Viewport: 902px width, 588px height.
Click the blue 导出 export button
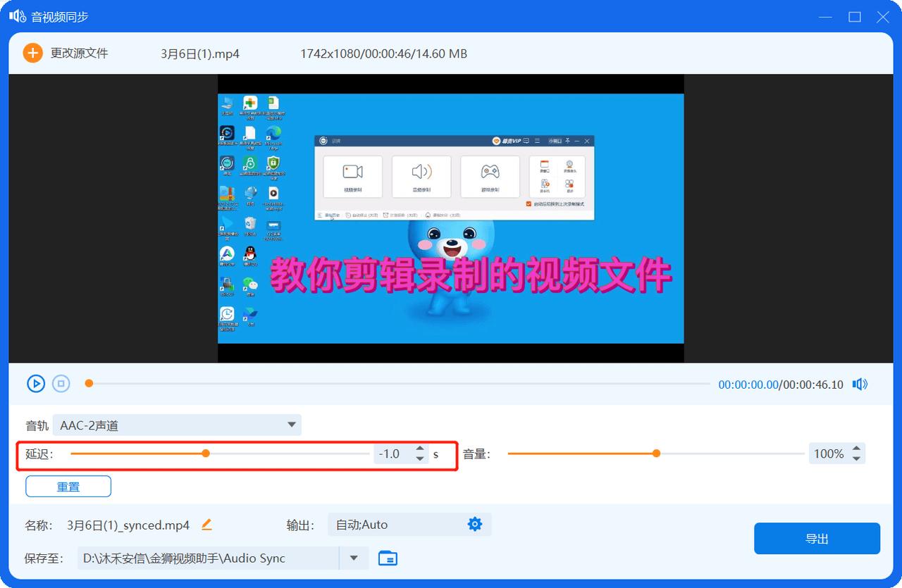click(x=817, y=538)
